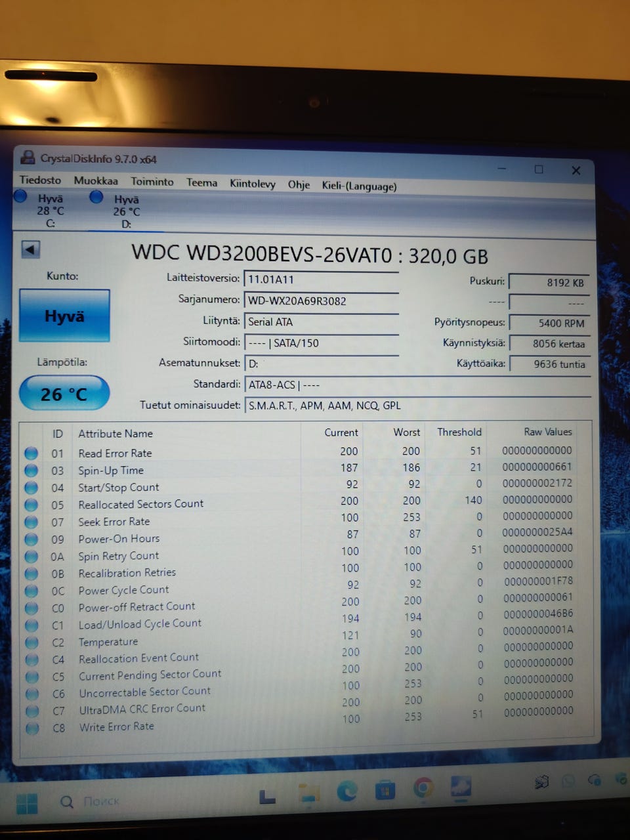Click the Seek Error Rate status orb
This screenshot has width=630, height=840.
(x=31, y=522)
